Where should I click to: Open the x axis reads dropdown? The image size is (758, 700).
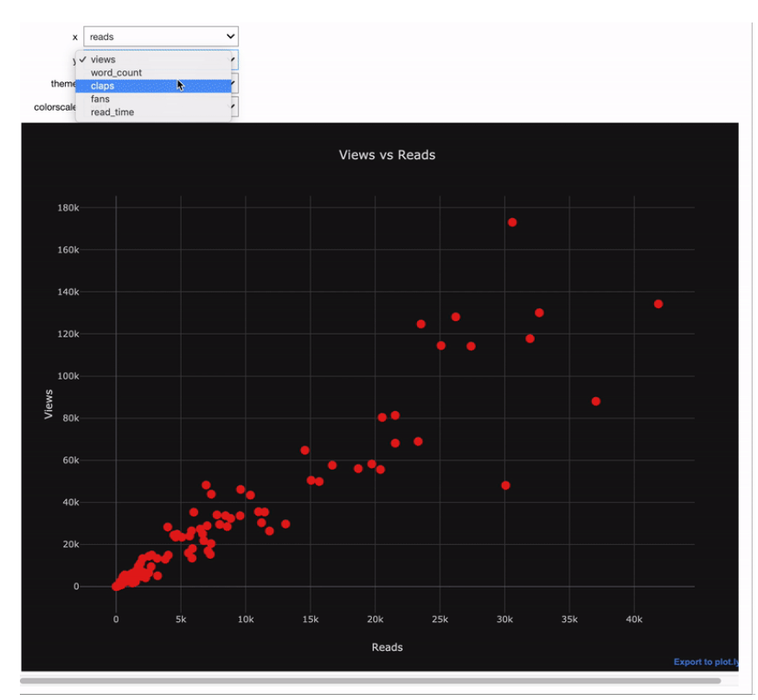(160, 36)
